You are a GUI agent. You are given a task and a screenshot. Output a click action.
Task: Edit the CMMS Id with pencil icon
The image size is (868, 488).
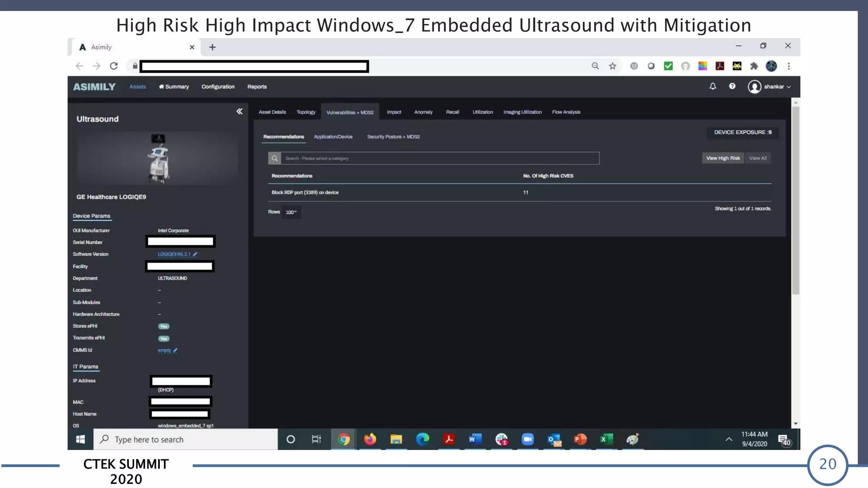click(175, 350)
